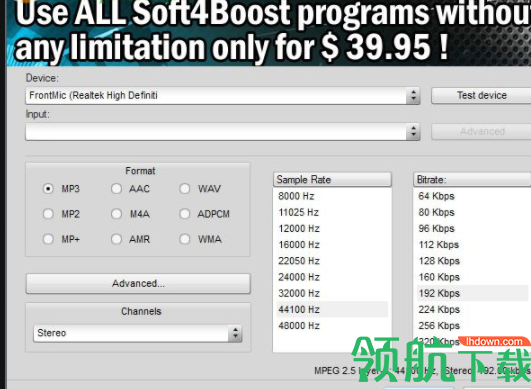531x389 pixels.
Task: Pick the WMA format radio button
Action: click(x=185, y=239)
